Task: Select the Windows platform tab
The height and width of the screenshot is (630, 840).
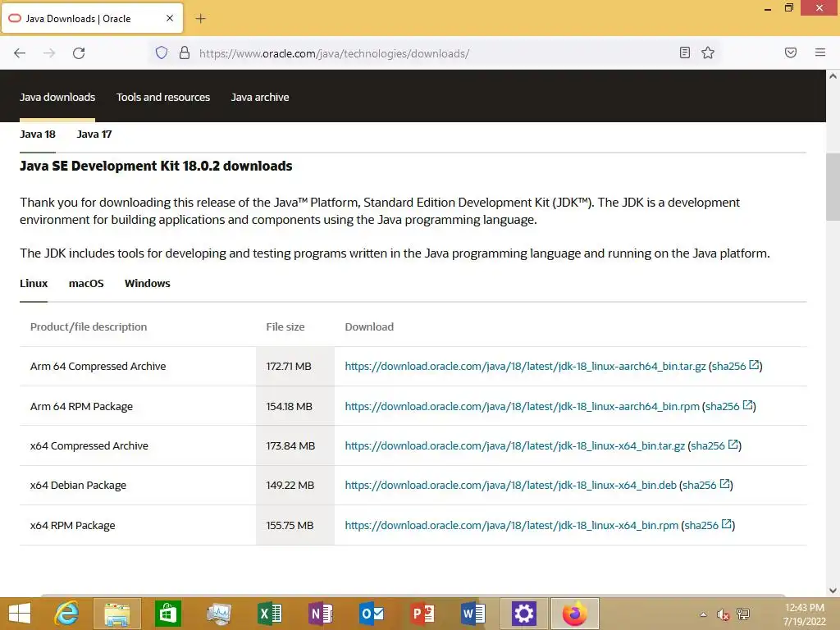Action: tap(148, 283)
